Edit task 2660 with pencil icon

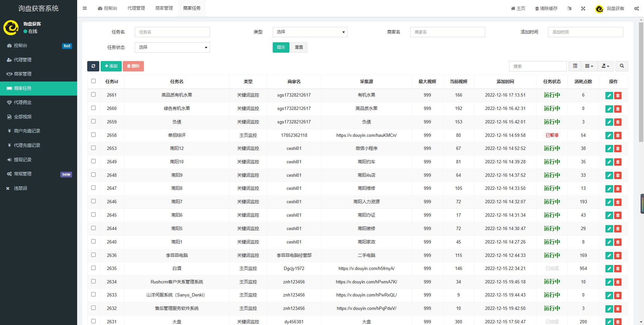pyautogui.click(x=609, y=109)
